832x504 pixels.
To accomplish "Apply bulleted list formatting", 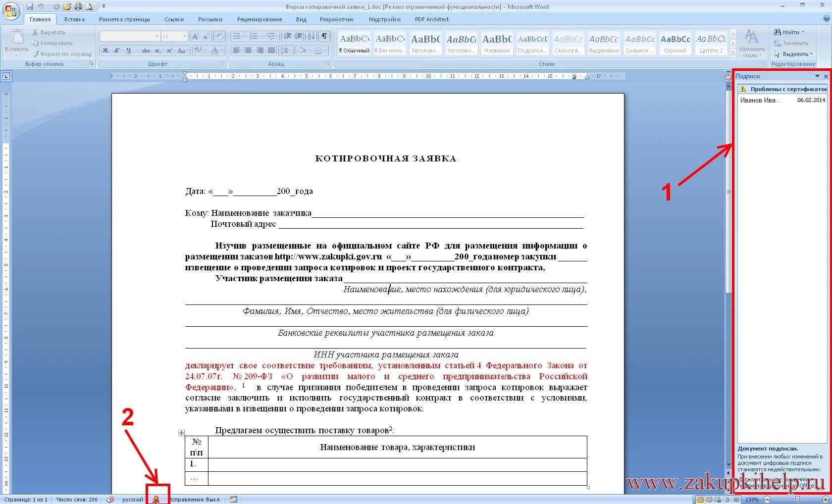I will coord(238,36).
